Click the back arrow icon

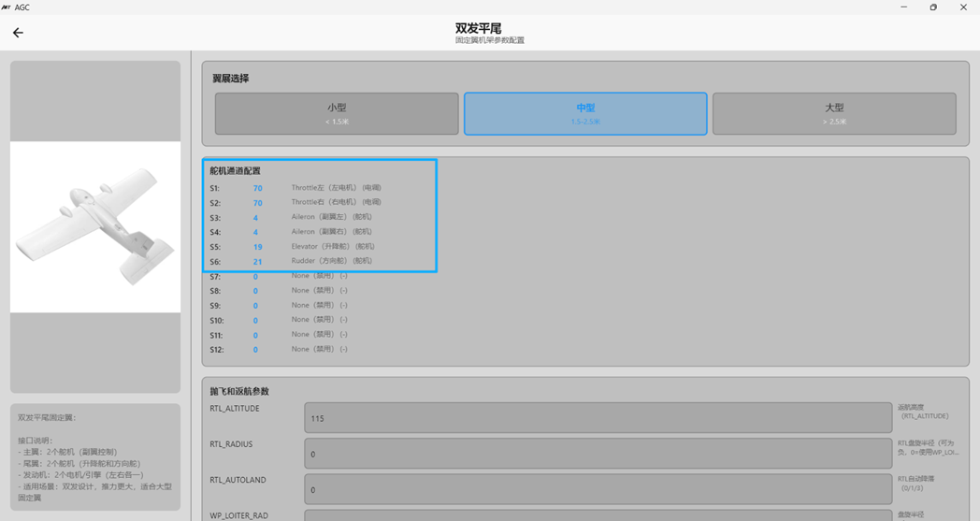pyautogui.click(x=18, y=33)
